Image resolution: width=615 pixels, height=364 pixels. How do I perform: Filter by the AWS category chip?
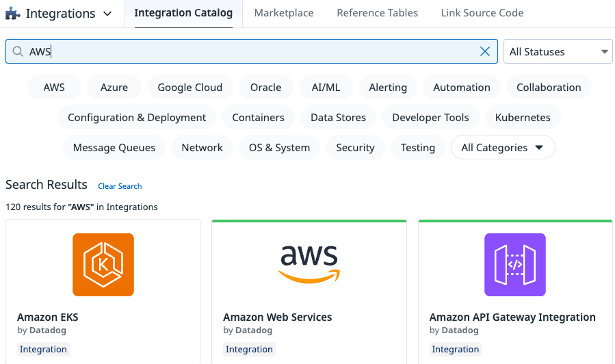click(x=54, y=87)
